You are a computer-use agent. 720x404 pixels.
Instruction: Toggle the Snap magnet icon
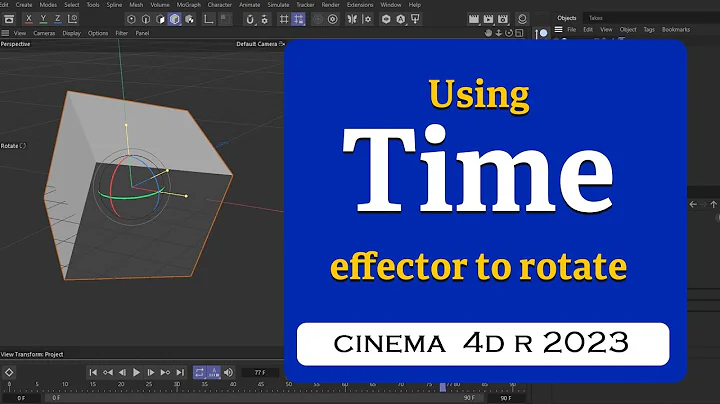250,19
